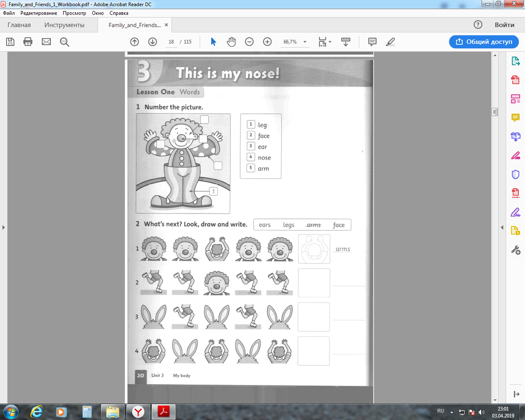Open the Файл menu
The width and height of the screenshot is (525, 420).
click(9, 13)
